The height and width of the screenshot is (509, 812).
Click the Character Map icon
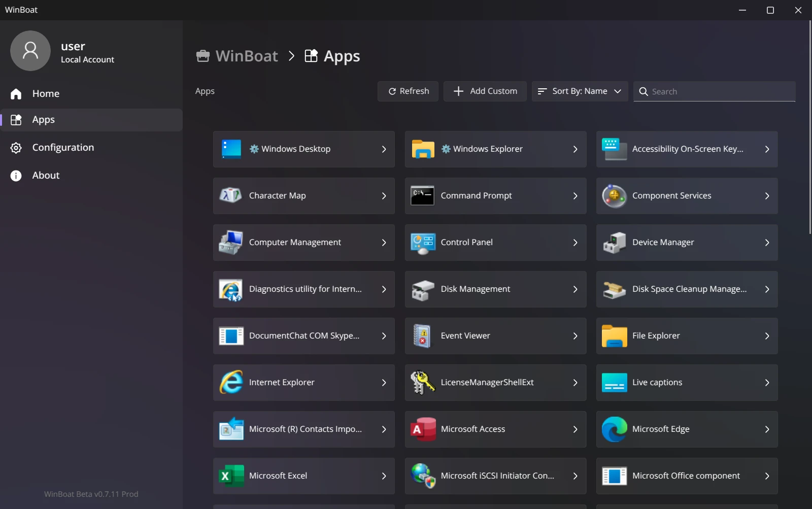[231, 196]
